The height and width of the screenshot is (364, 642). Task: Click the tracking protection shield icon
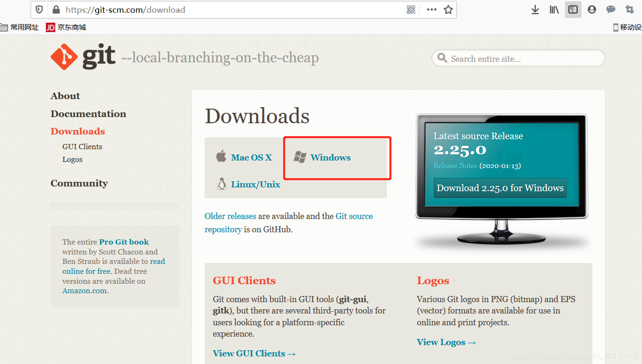coord(40,9)
